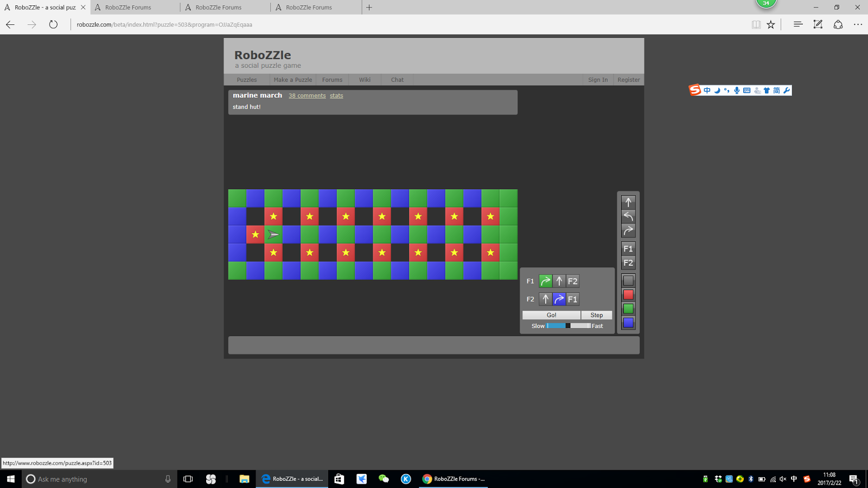Open WeChat from the taskbar

(384, 479)
